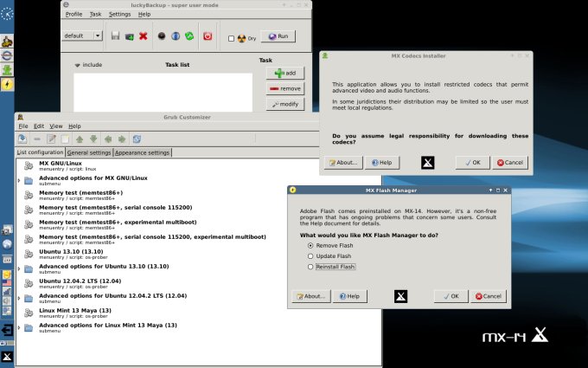The height and width of the screenshot is (368, 588).
Task: Switch to the General settings tab
Action: [89, 153]
